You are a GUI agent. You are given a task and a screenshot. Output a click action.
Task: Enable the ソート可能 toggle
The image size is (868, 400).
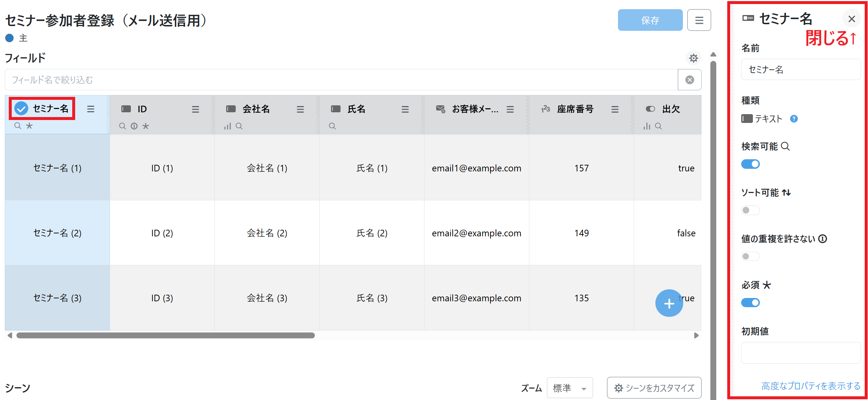(750, 210)
